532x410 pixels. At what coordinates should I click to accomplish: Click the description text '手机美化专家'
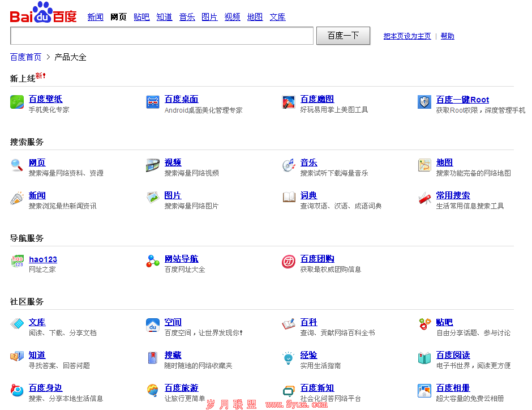click(49, 110)
